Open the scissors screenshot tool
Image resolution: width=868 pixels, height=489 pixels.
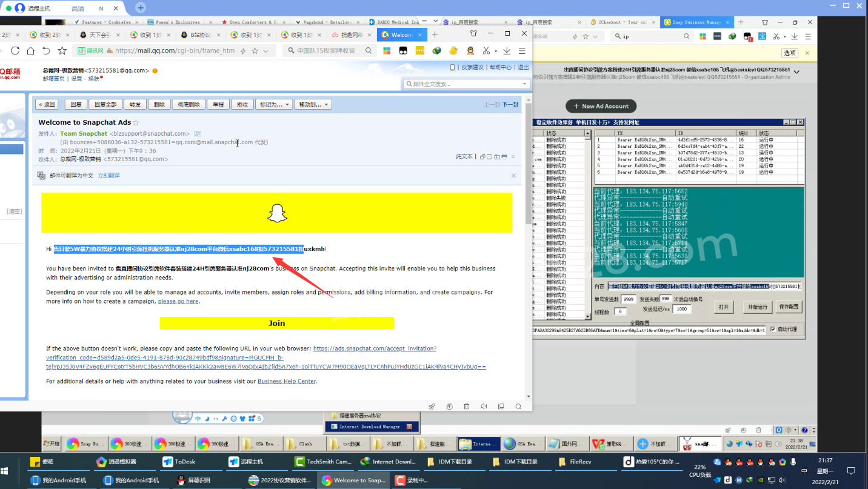tap(486, 51)
